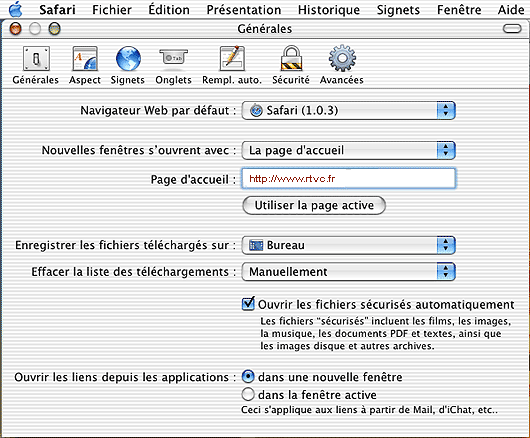The height and width of the screenshot is (438, 530).
Task: Click the Navigateur Web par défaut label
Action: coord(158,111)
